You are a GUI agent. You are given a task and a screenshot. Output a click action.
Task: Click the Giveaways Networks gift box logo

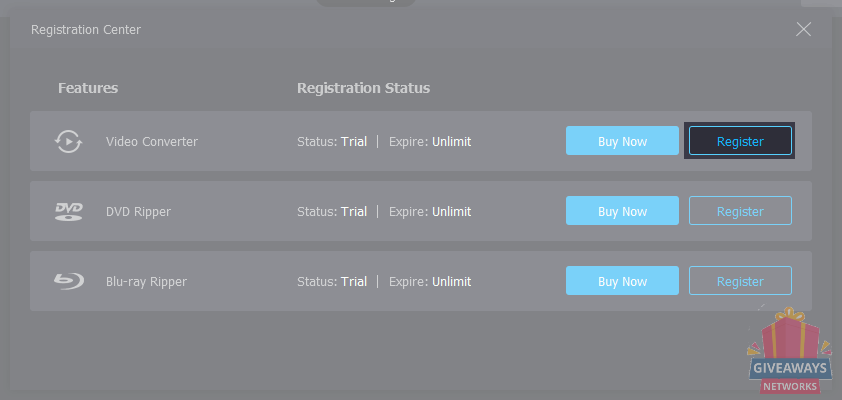point(789,351)
